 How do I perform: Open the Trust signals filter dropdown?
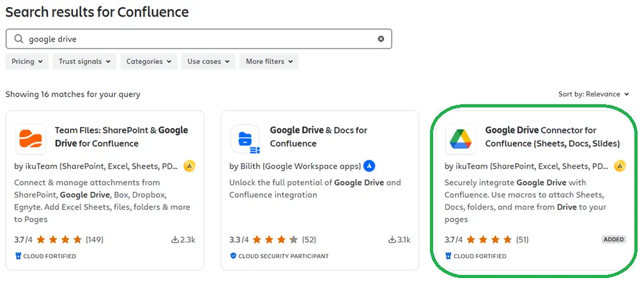(84, 61)
